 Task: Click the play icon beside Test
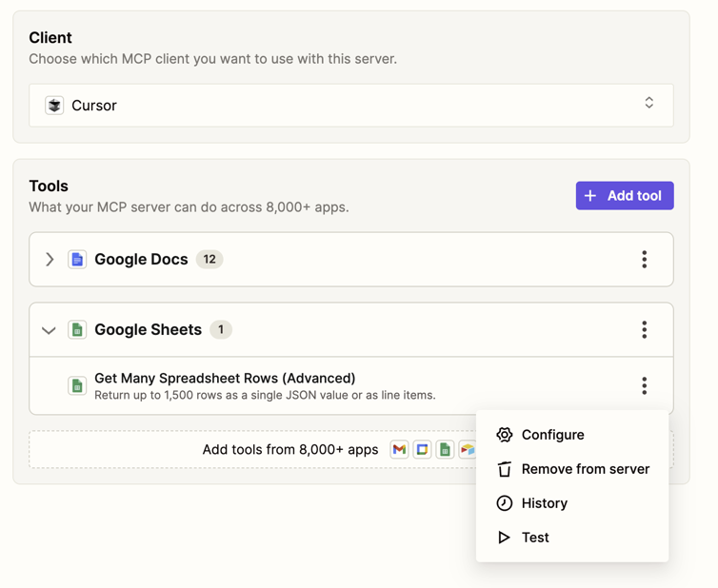point(504,538)
